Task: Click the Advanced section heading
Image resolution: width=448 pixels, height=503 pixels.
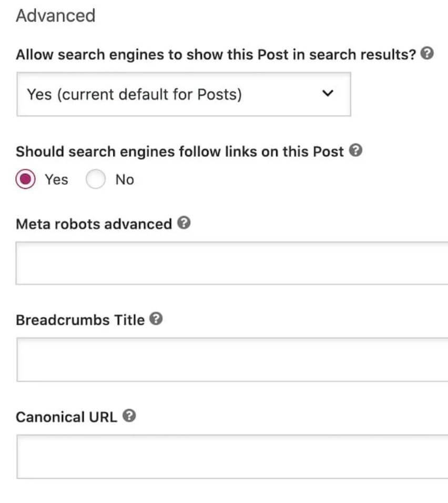Action: click(55, 16)
